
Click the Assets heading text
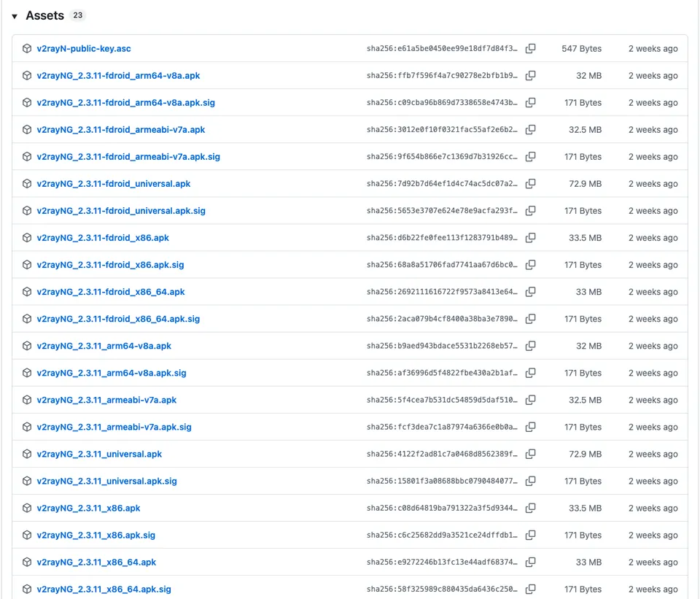pos(44,15)
